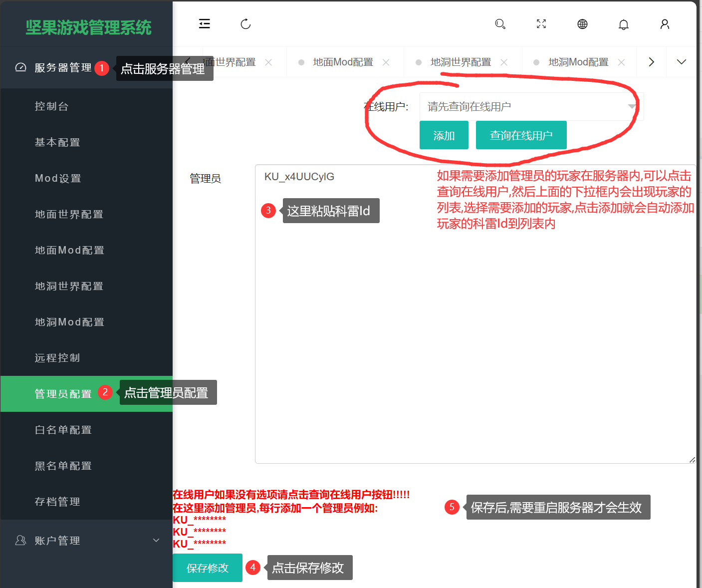
Task: Click the 添加 button
Action: coord(444,135)
